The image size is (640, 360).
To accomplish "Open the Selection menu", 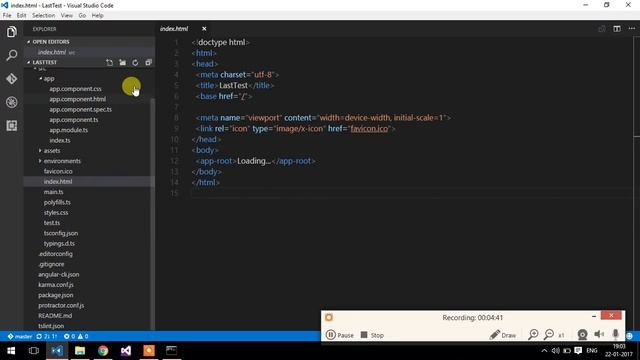I will 43,16.
